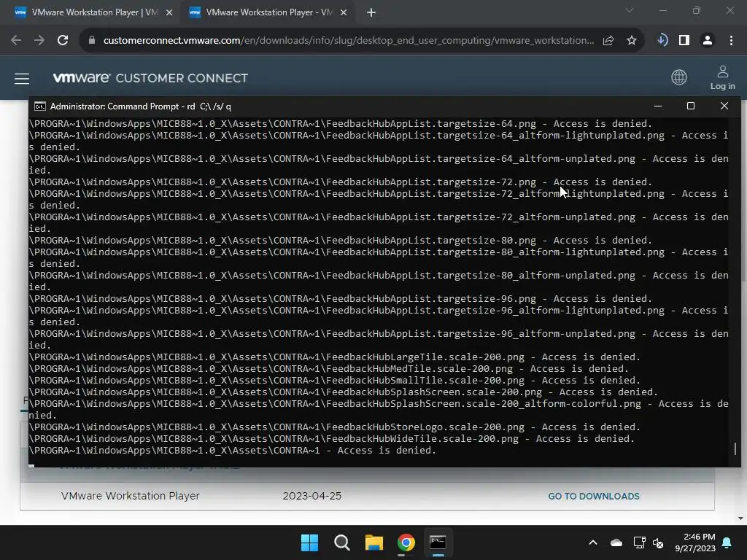The height and width of the screenshot is (560, 747).
Task: Maximize the Command Prompt window
Action: tap(691, 106)
